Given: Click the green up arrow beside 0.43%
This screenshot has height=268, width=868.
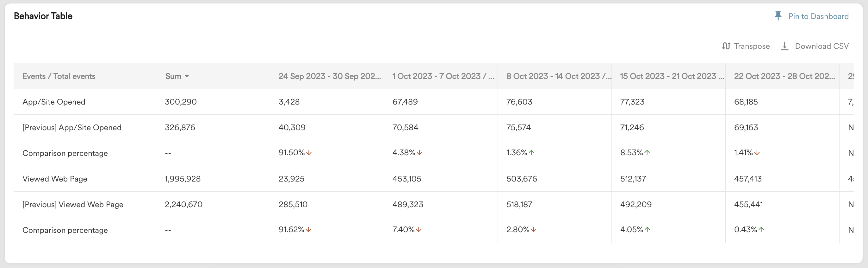Looking at the screenshot, I should [761, 230].
